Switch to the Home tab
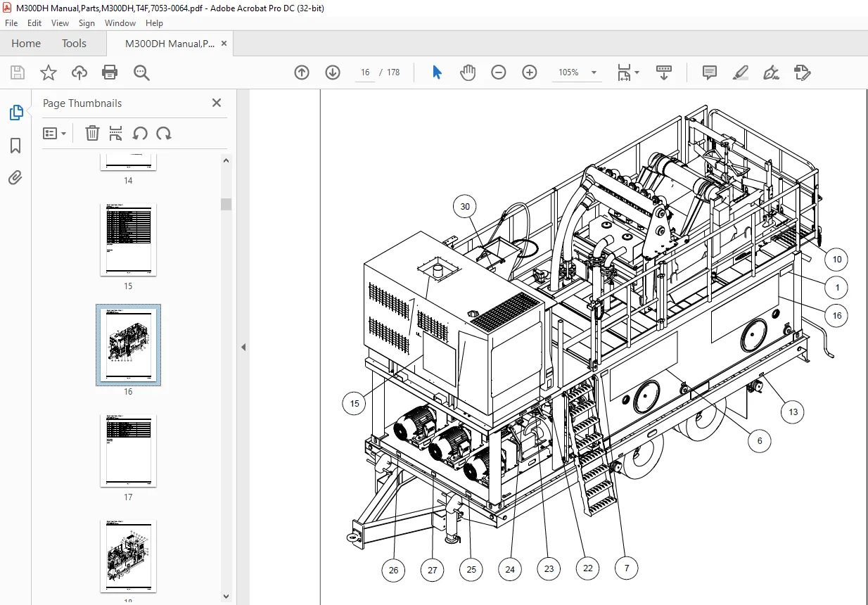The width and height of the screenshot is (868, 605). click(26, 43)
